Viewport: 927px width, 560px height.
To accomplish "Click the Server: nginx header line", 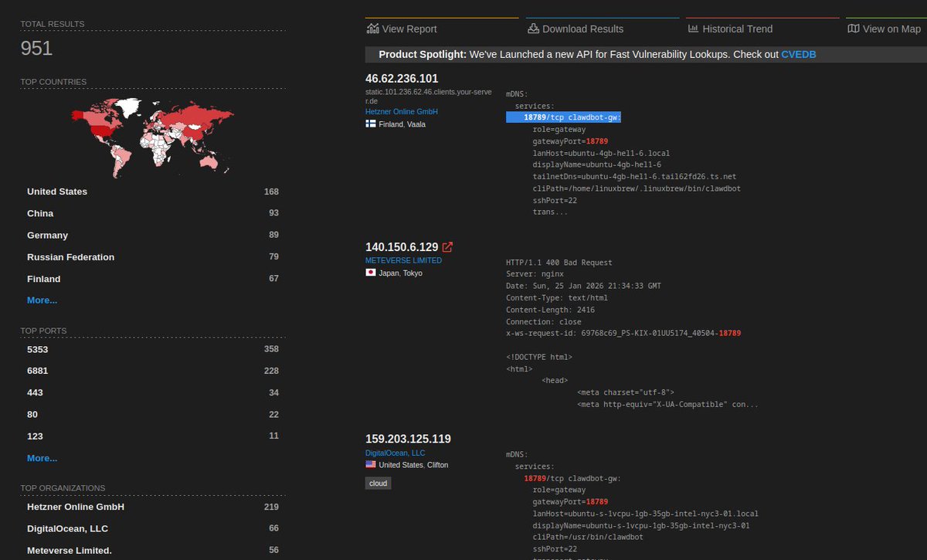I will coord(536,273).
